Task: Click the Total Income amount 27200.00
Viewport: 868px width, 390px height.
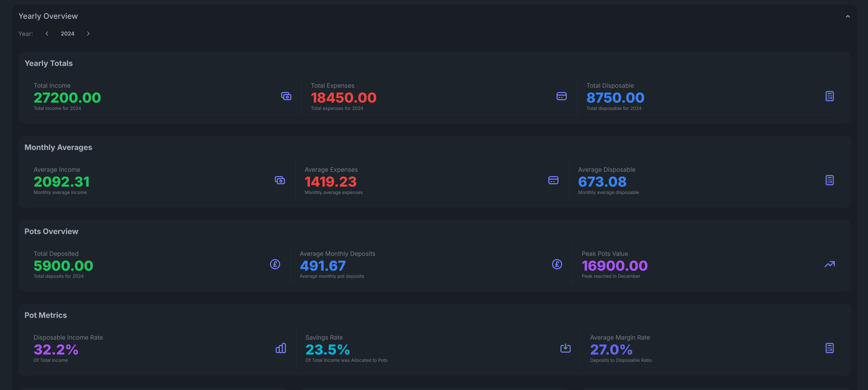Action: pos(67,98)
